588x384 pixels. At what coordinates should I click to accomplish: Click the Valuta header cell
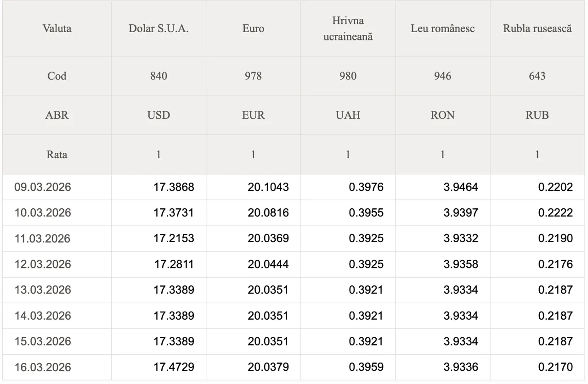(57, 28)
